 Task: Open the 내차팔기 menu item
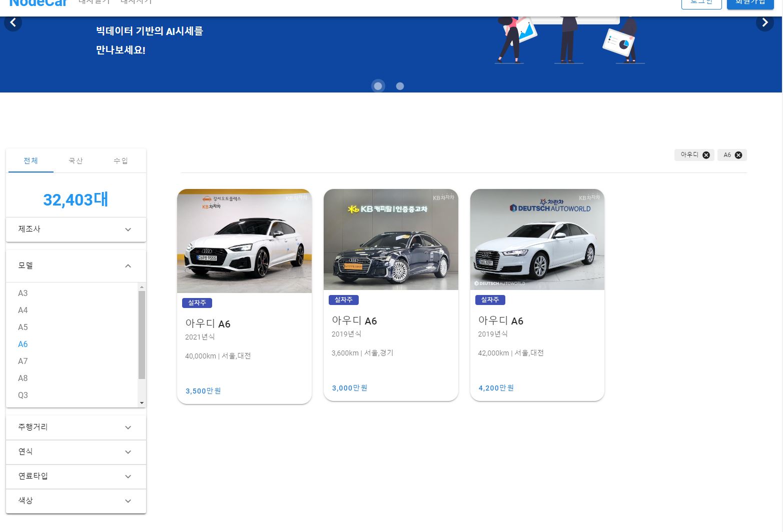(94, 2)
